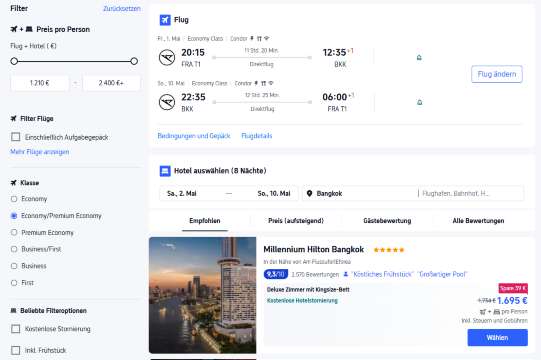
Task: Click the Köstliches Frühstück review quote
Action: click(x=382, y=274)
